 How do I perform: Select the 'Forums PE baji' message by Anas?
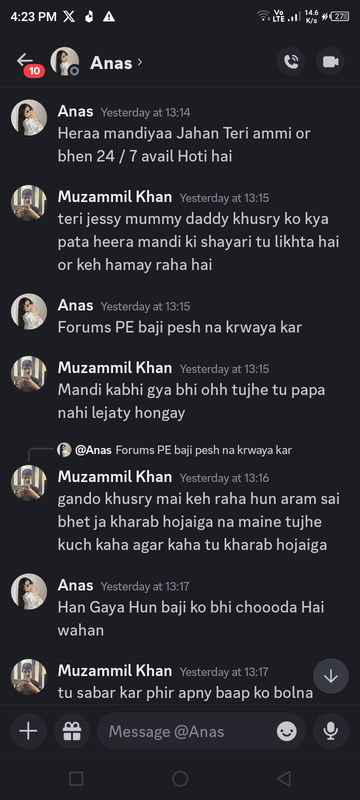[x=179, y=327]
